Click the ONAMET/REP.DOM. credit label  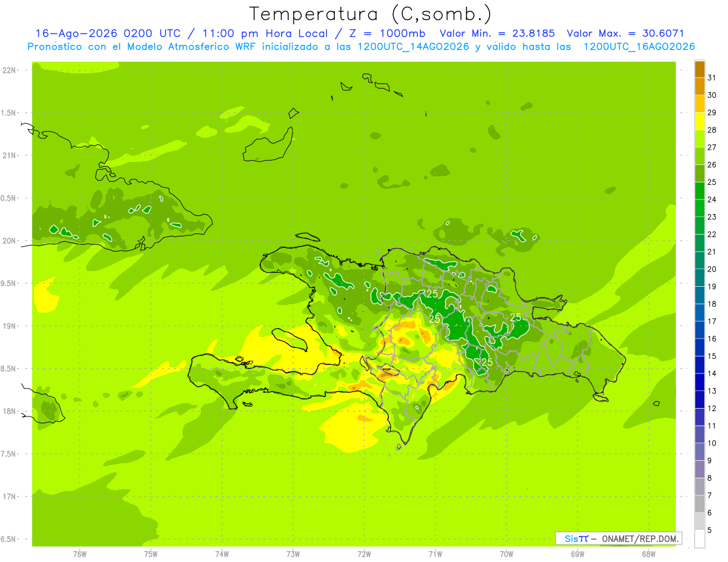click(x=641, y=538)
